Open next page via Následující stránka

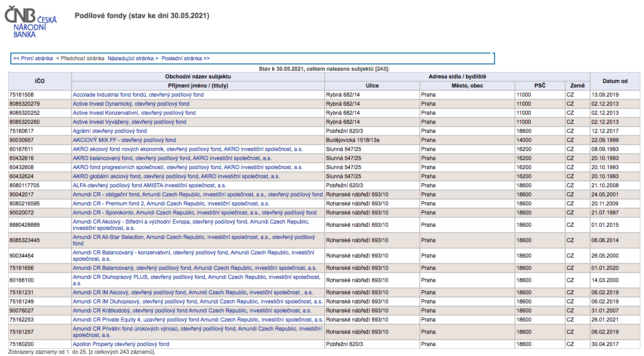[x=133, y=59]
